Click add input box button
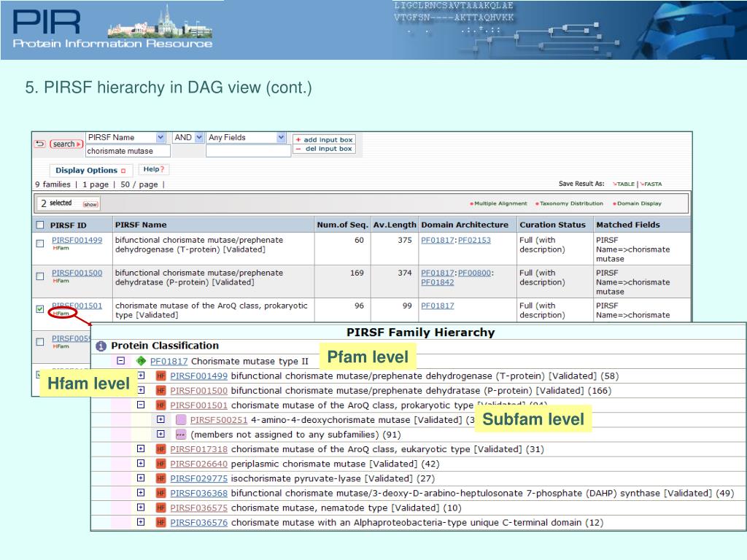747x560 pixels. click(324, 139)
